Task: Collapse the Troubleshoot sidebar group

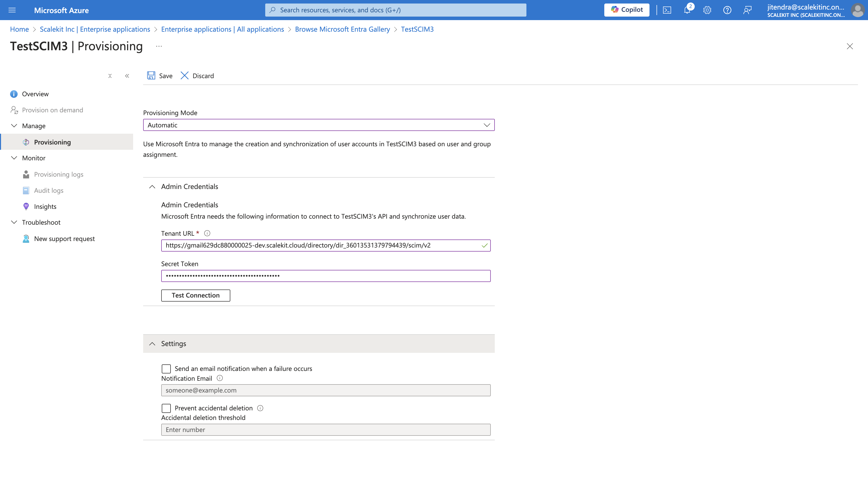Action: click(x=14, y=222)
